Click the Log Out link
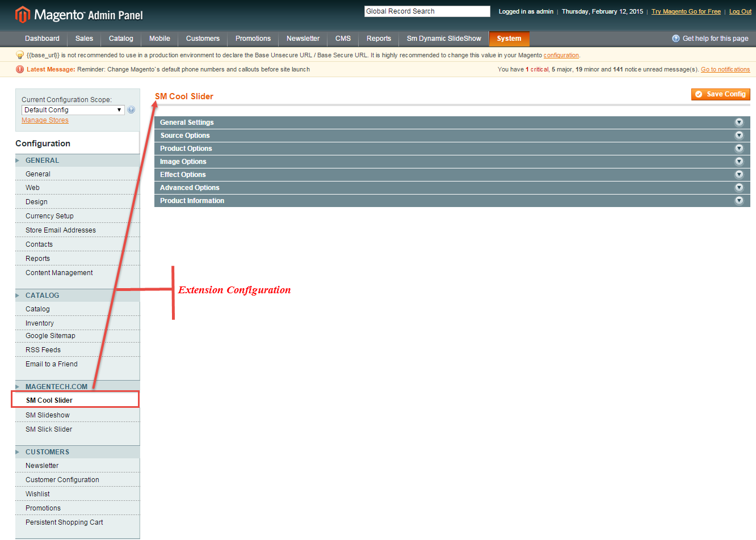Image resolution: width=756 pixels, height=540 pixels. point(740,11)
